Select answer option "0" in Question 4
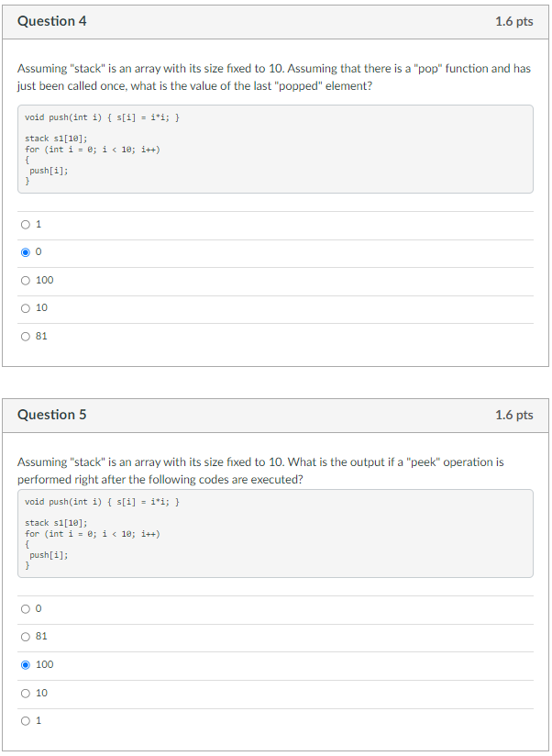This screenshot has height=756, width=552. click(26, 251)
